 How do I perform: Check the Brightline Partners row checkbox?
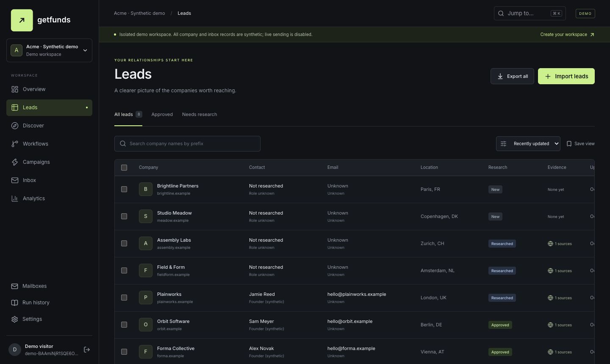pyautogui.click(x=124, y=189)
